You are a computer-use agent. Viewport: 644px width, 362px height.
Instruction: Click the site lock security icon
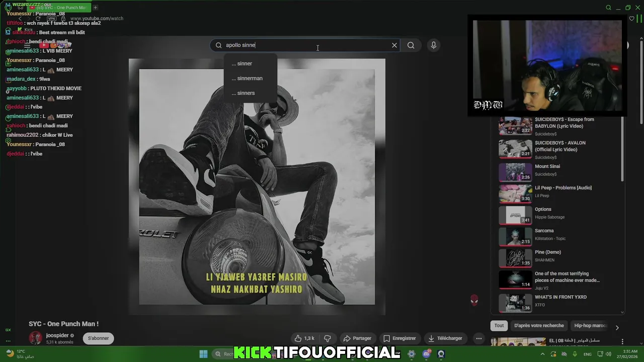click(64, 19)
